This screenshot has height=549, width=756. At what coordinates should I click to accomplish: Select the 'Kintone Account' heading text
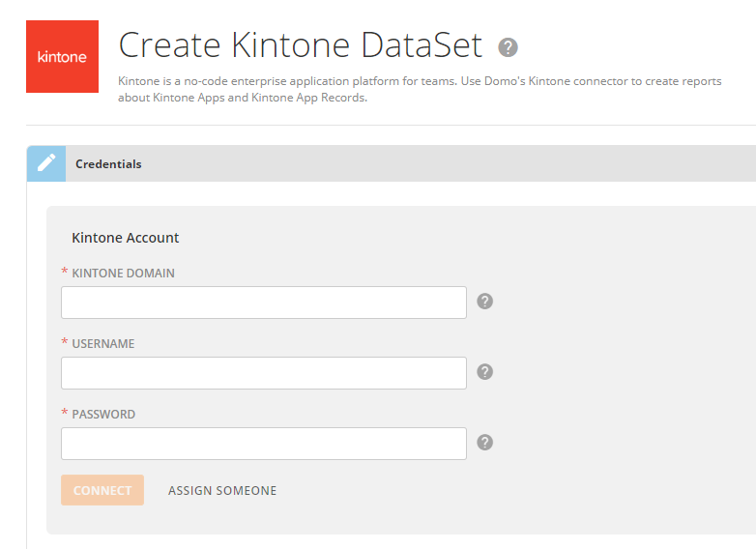point(126,238)
